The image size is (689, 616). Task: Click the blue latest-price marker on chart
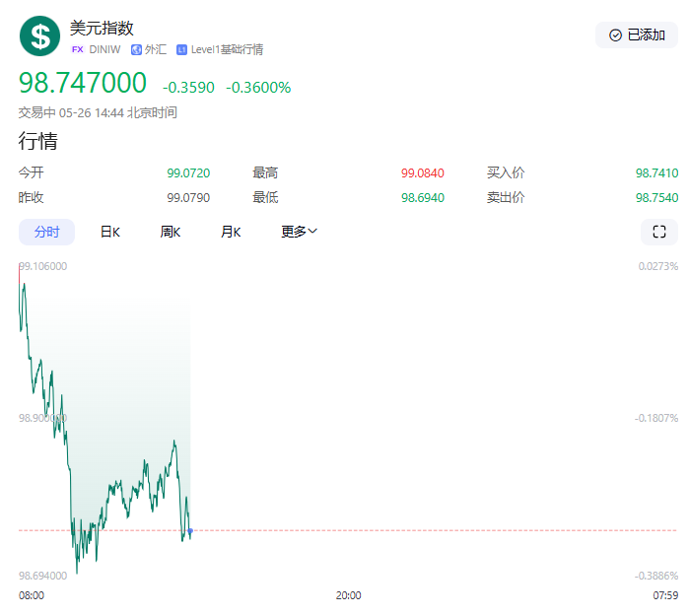[x=190, y=532]
